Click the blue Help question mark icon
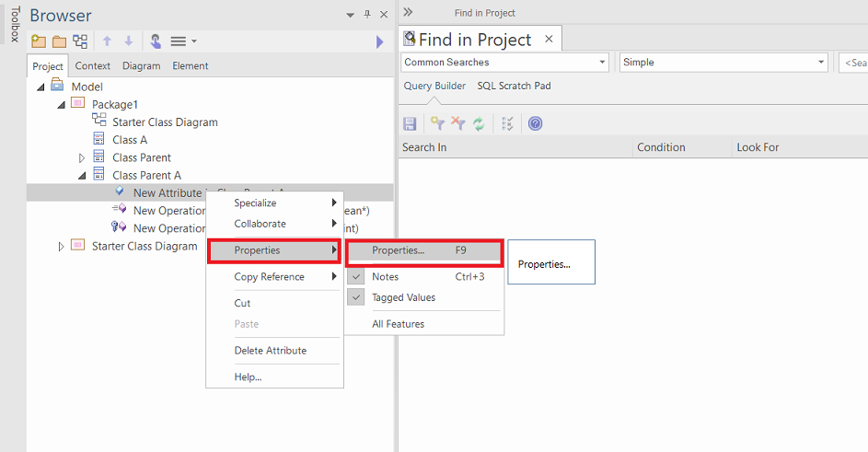 click(536, 123)
